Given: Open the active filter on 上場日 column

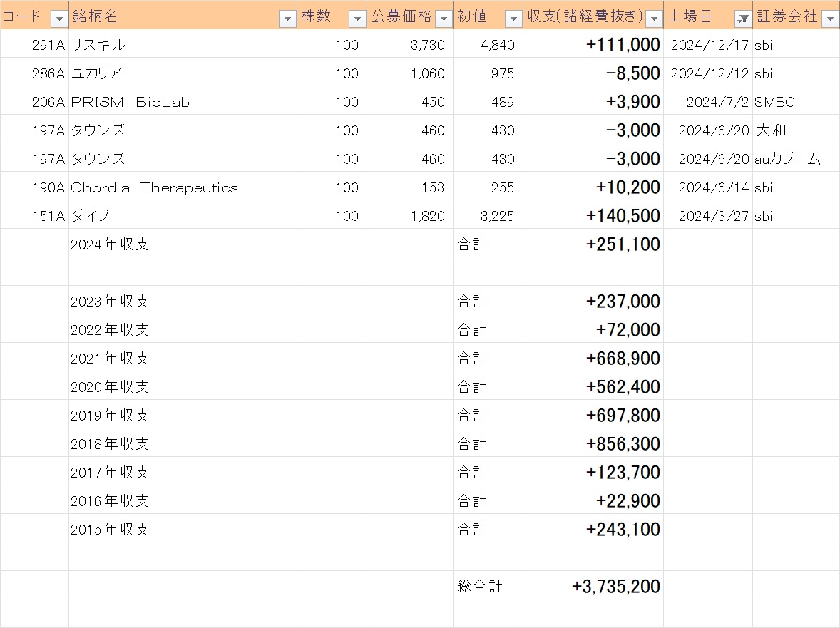Looking at the screenshot, I should tap(742, 19).
